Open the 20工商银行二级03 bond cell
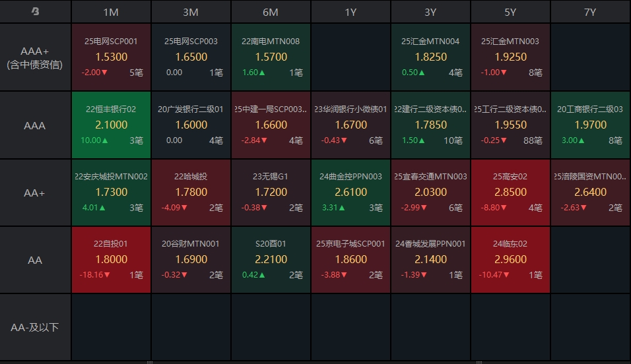631x364 pixels. click(590, 125)
